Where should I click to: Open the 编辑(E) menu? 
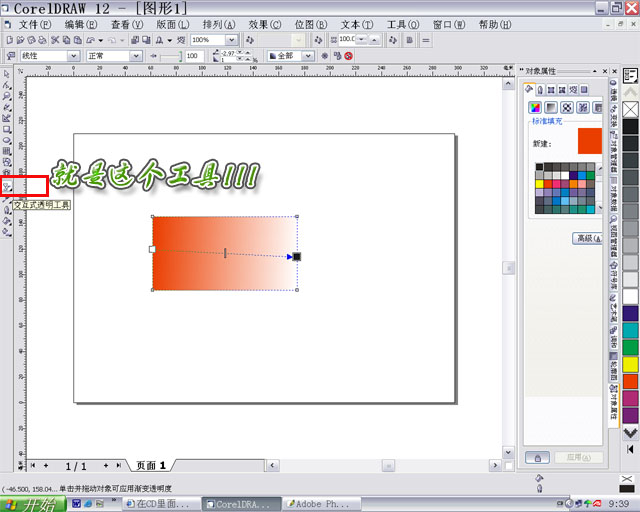point(81,24)
